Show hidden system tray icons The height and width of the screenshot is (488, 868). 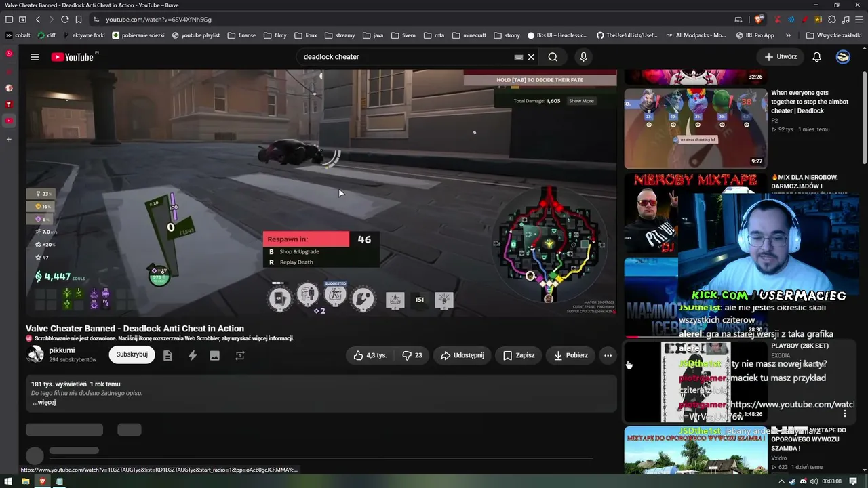[x=781, y=481]
